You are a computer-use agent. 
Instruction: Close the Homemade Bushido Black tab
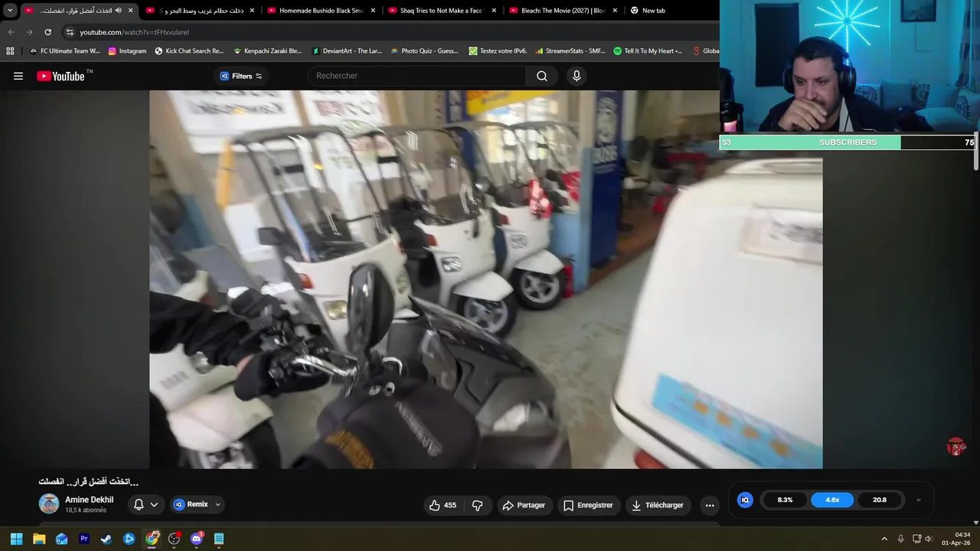coord(373,11)
